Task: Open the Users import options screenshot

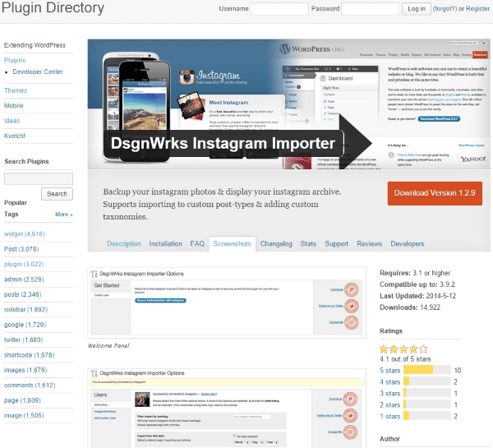Action: [227, 409]
